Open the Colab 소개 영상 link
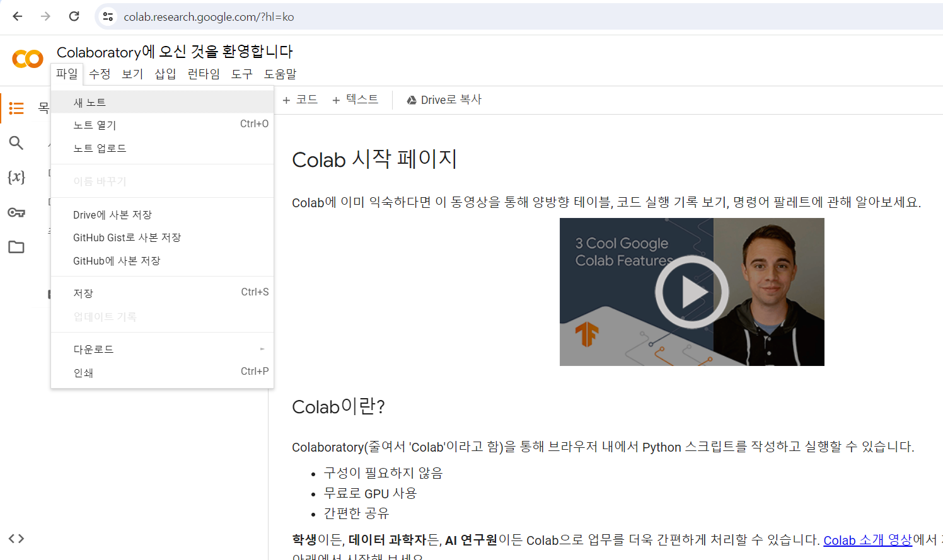 (x=867, y=540)
